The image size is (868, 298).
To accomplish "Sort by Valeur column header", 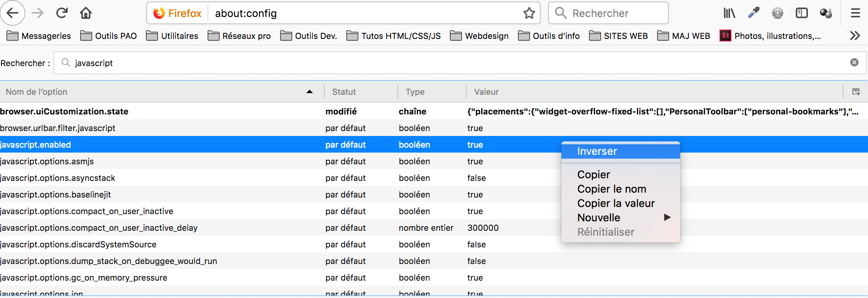I will tap(655, 92).
